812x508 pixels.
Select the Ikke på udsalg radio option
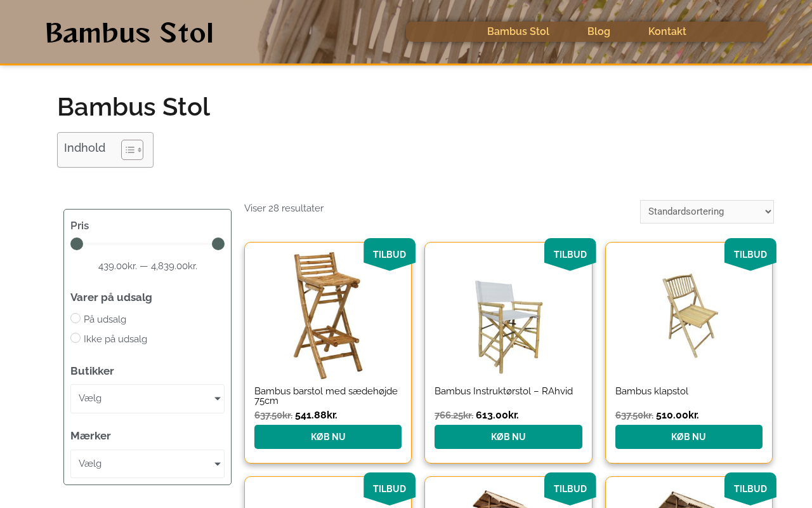75,338
